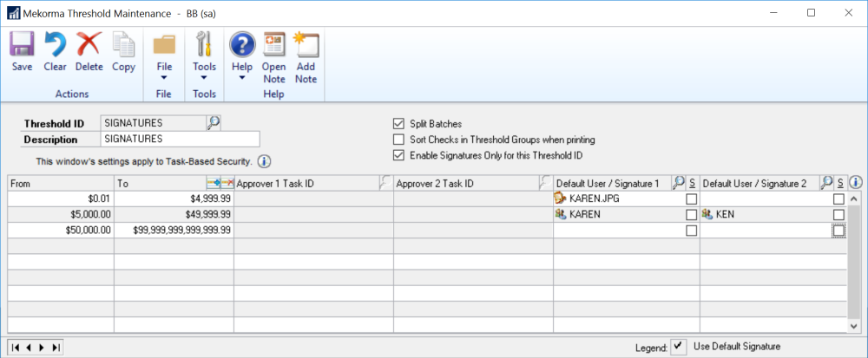Open Threshold ID lookup magnifier
Image resolution: width=868 pixels, height=358 pixels.
click(214, 122)
